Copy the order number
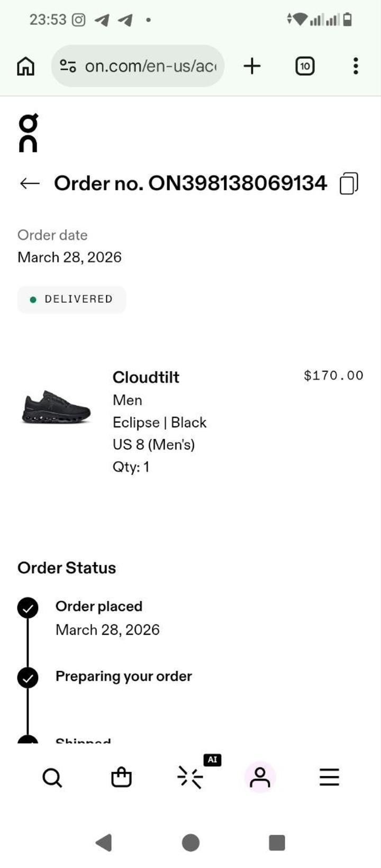The width and height of the screenshot is (381, 868). tap(349, 184)
